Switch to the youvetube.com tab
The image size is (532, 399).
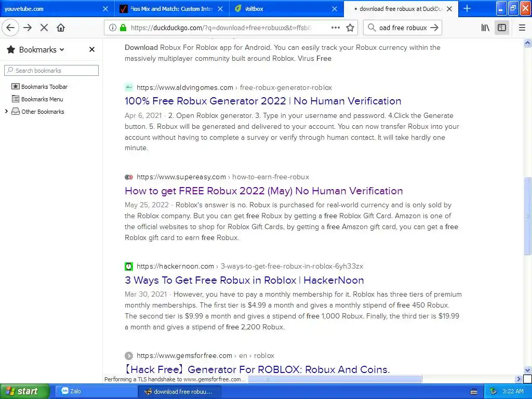[51, 9]
